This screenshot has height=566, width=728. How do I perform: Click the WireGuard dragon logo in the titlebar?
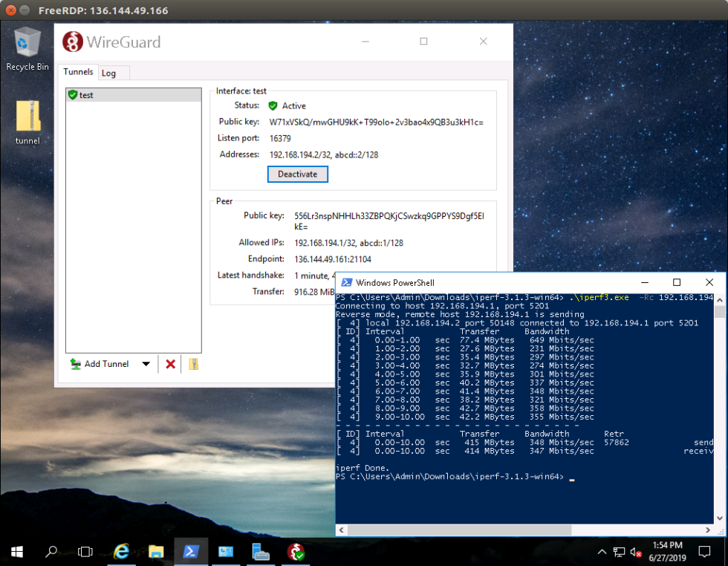coord(74,42)
